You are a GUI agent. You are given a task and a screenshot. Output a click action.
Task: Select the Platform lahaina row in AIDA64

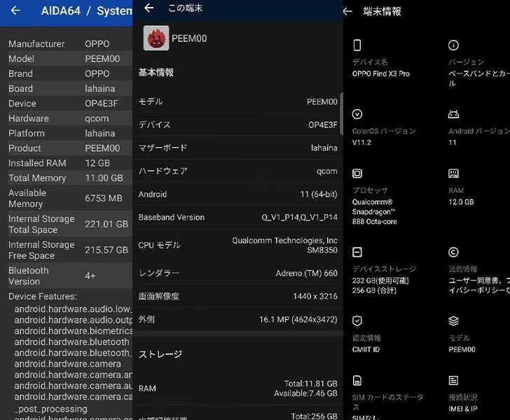pyautogui.click(x=70, y=133)
